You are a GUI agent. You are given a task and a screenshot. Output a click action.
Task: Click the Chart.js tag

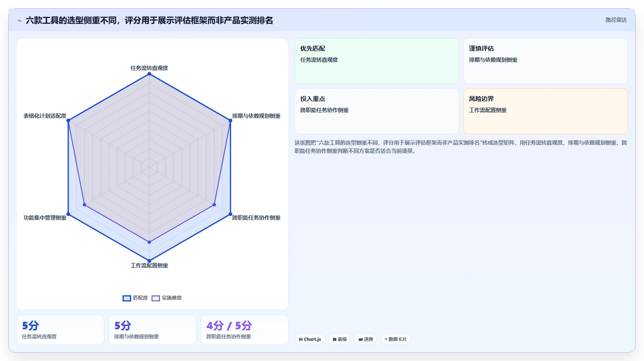click(x=310, y=339)
